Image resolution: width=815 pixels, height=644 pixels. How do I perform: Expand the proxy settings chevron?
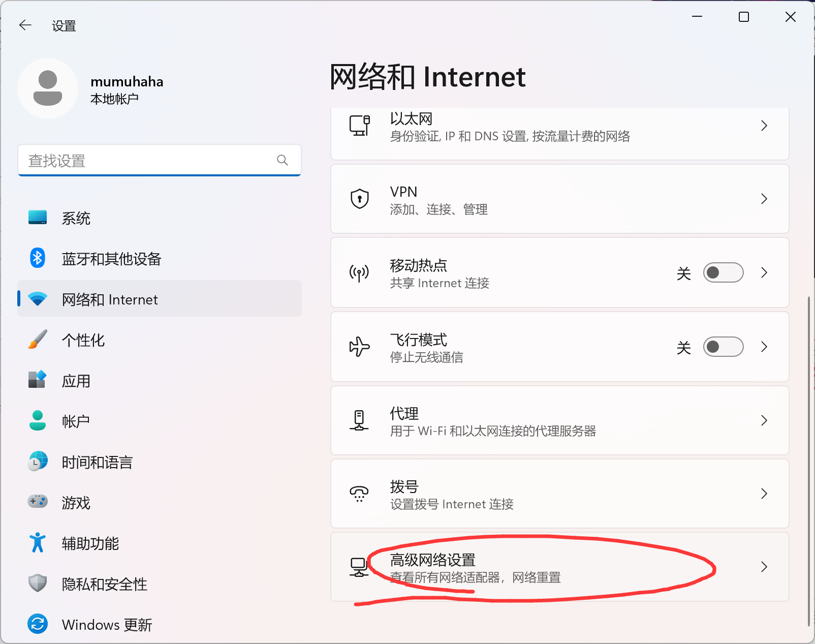coord(764,420)
